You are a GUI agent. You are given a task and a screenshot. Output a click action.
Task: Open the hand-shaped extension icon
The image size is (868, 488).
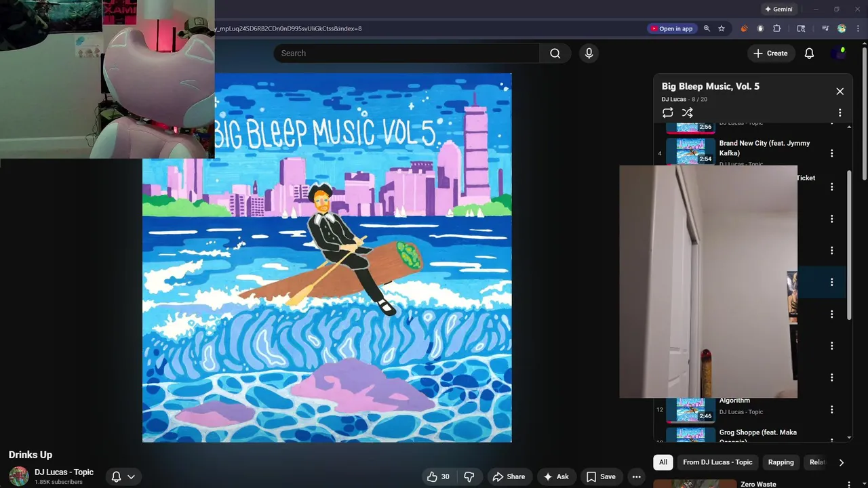coord(760,28)
